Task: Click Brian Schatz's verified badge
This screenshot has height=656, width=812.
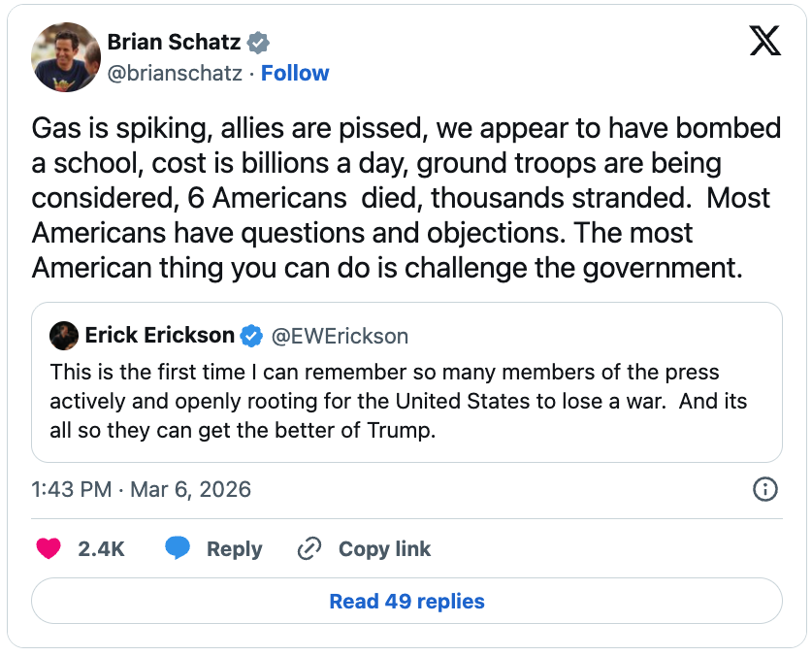Action: (x=258, y=43)
